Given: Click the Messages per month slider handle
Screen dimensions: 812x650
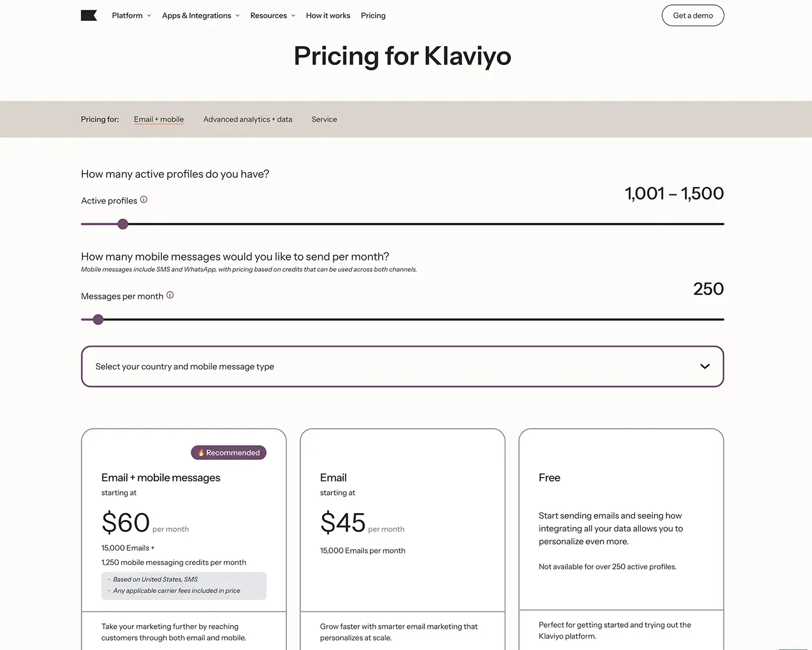Looking at the screenshot, I should click(98, 320).
